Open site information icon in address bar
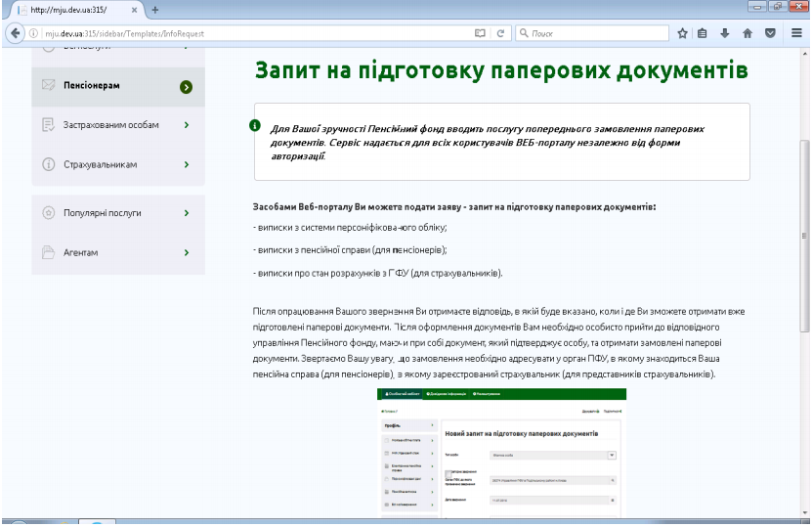 [33, 33]
